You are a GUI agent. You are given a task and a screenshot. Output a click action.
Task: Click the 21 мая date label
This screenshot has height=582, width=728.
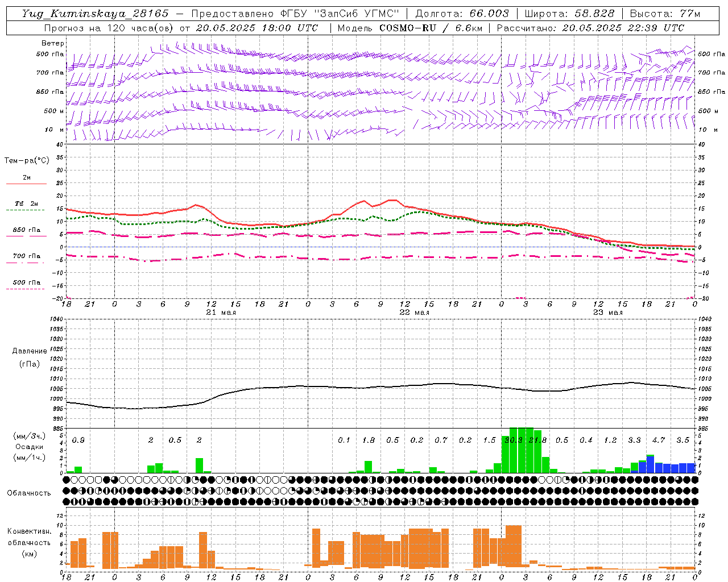[x=221, y=313]
